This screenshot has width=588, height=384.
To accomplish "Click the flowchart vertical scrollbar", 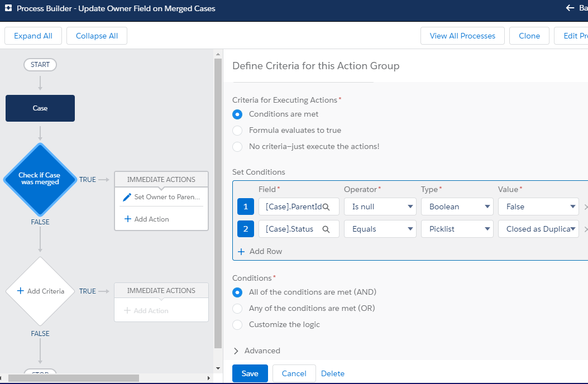I will tap(218, 203).
